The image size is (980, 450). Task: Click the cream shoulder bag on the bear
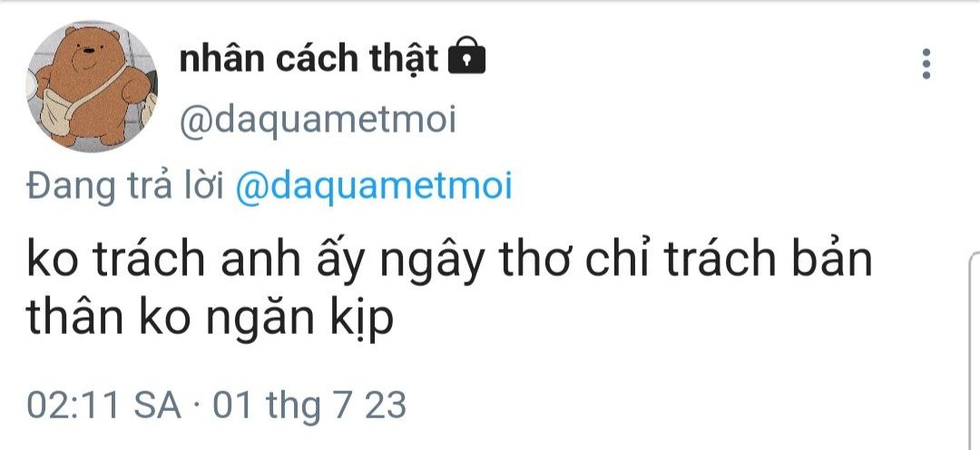pyautogui.click(x=56, y=112)
